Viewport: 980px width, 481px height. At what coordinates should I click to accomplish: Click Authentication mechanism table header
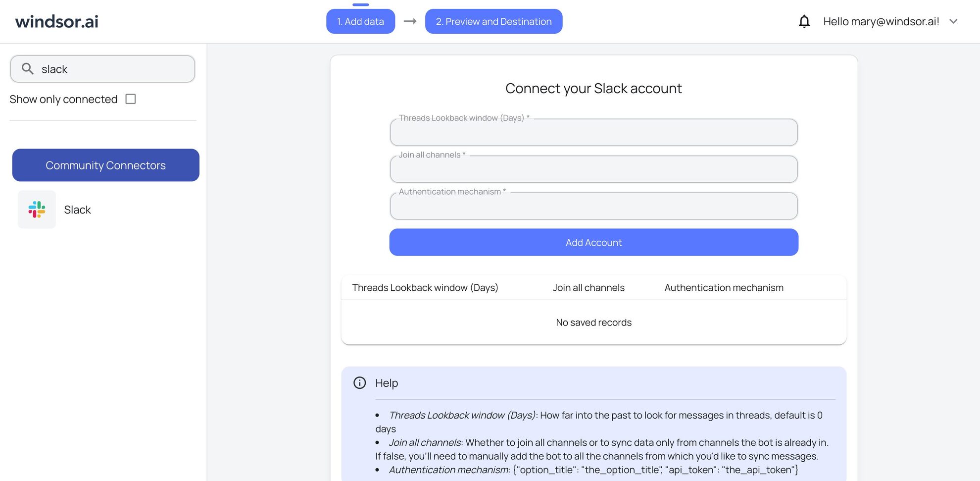click(x=724, y=288)
